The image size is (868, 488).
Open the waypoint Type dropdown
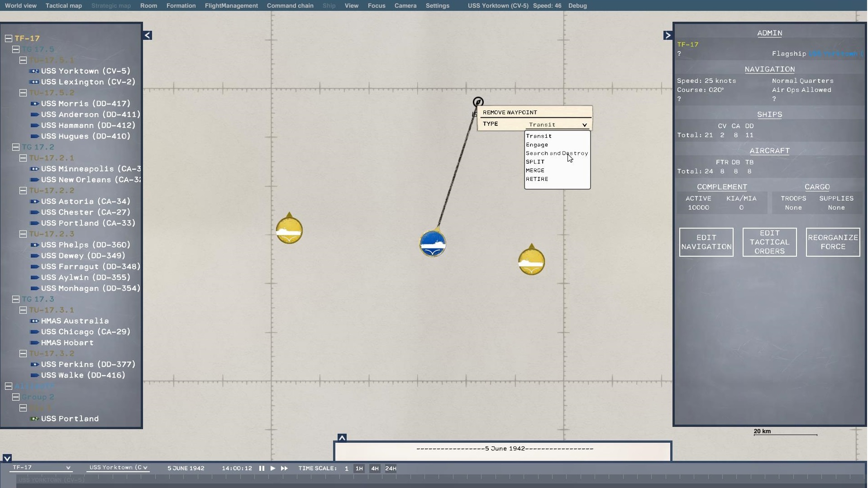(x=558, y=124)
